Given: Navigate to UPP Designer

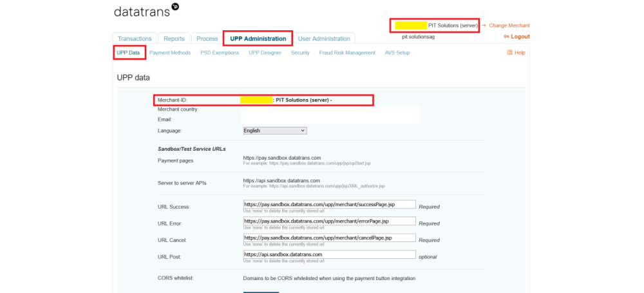Looking at the screenshot, I should 265,53.
